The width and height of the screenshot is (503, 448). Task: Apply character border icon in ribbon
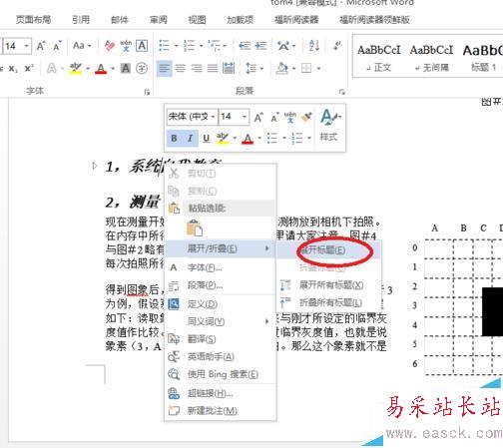[142, 46]
